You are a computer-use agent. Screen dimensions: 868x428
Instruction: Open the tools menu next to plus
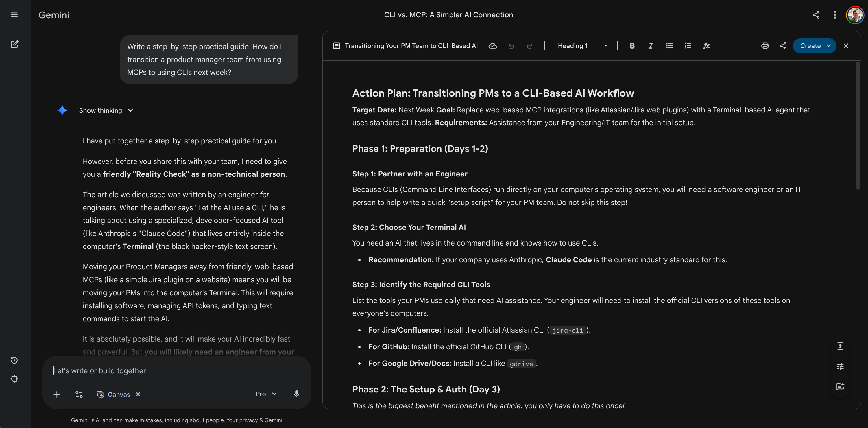coord(79,394)
